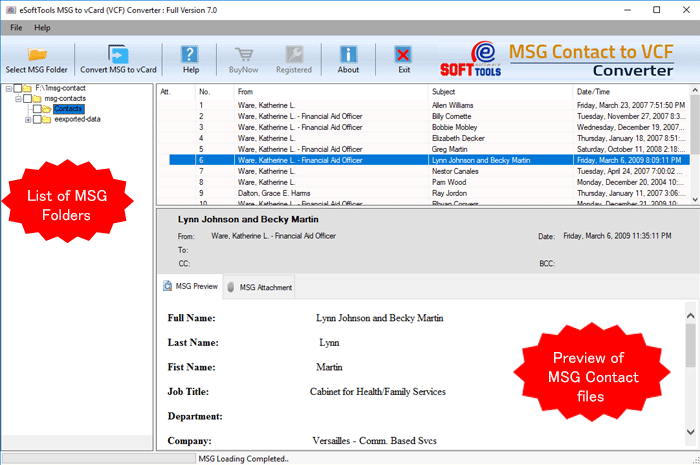Sort by the Subject column header
This screenshot has height=465, width=700.
pyautogui.click(x=500, y=91)
